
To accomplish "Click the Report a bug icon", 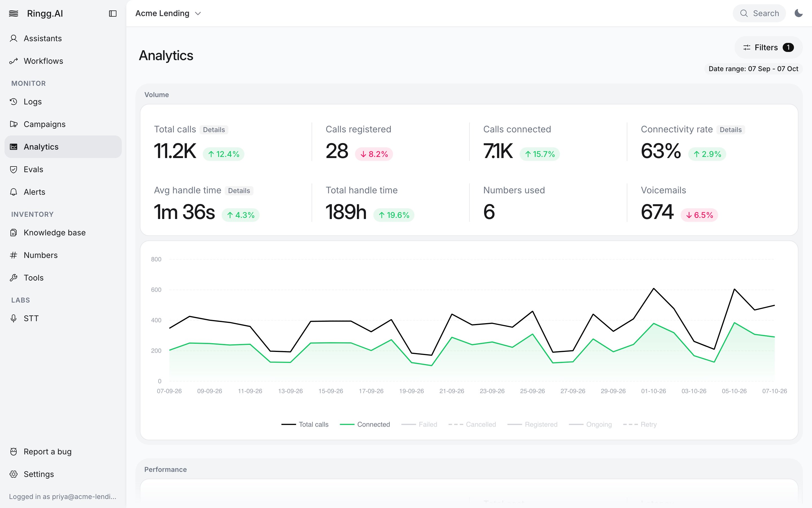I will (x=14, y=452).
